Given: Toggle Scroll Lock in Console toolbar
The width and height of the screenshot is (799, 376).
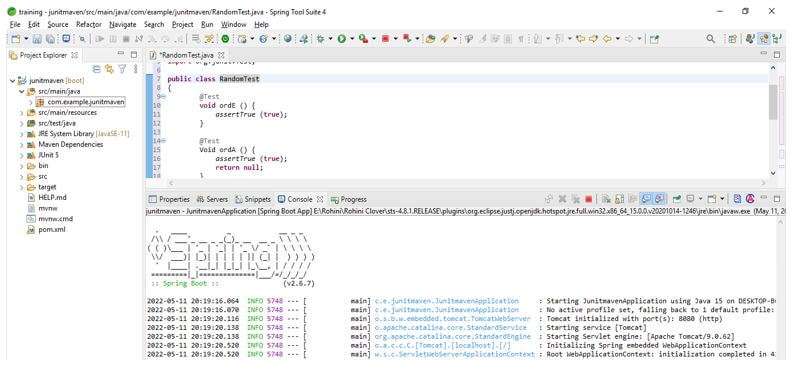Looking at the screenshot, I should pyautogui.click(x=619, y=199).
